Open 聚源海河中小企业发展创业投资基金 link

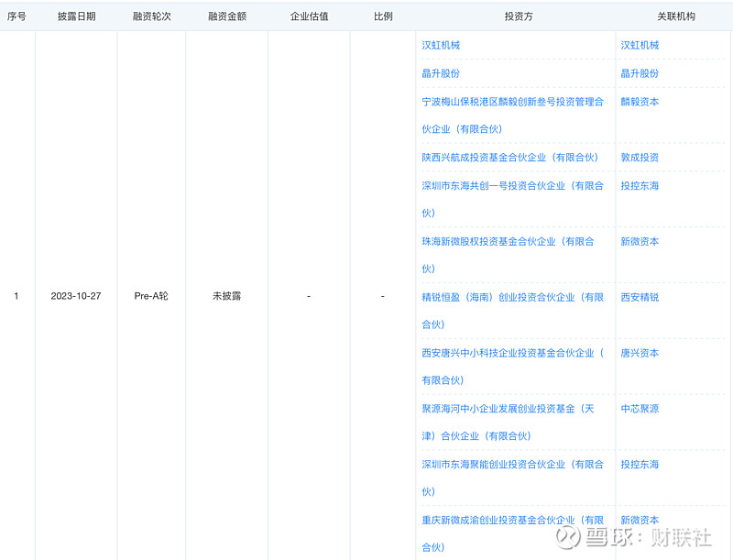click(508, 423)
